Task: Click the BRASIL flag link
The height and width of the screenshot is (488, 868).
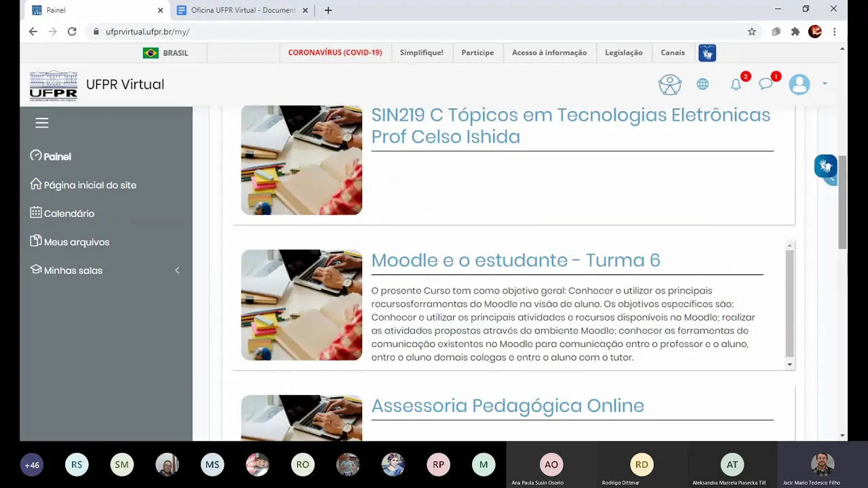Action: (165, 53)
